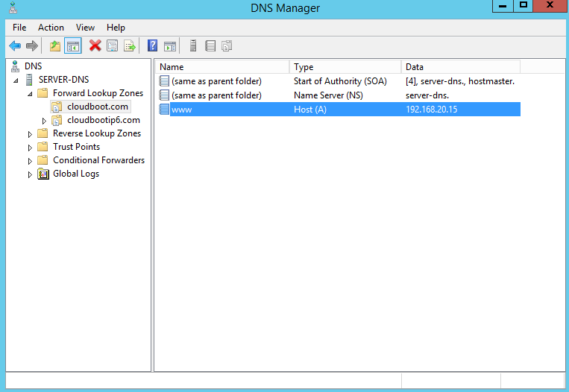Viewport: 569px width, 392px height.
Task: Expand the cloudbootip6.com zone
Action: (x=44, y=121)
